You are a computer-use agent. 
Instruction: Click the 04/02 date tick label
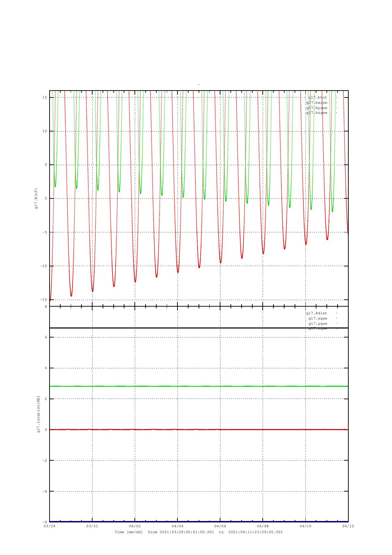click(135, 526)
